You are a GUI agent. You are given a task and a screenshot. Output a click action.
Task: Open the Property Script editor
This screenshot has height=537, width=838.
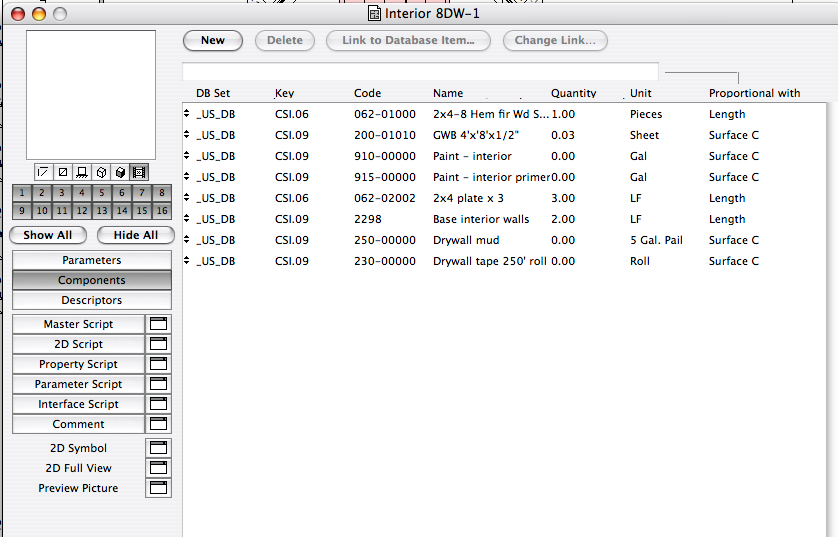click(x=79, y=364)
